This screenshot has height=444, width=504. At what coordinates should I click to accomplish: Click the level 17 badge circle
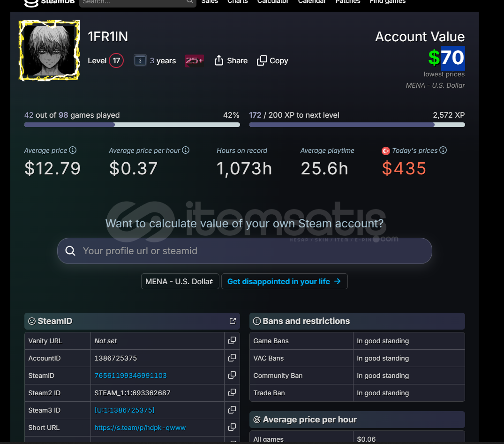116,60
